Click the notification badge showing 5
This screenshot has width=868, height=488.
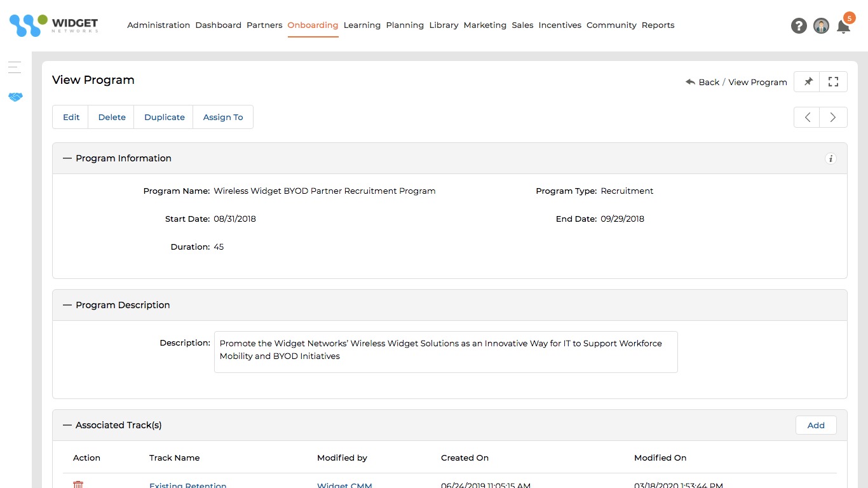point(849,18)
